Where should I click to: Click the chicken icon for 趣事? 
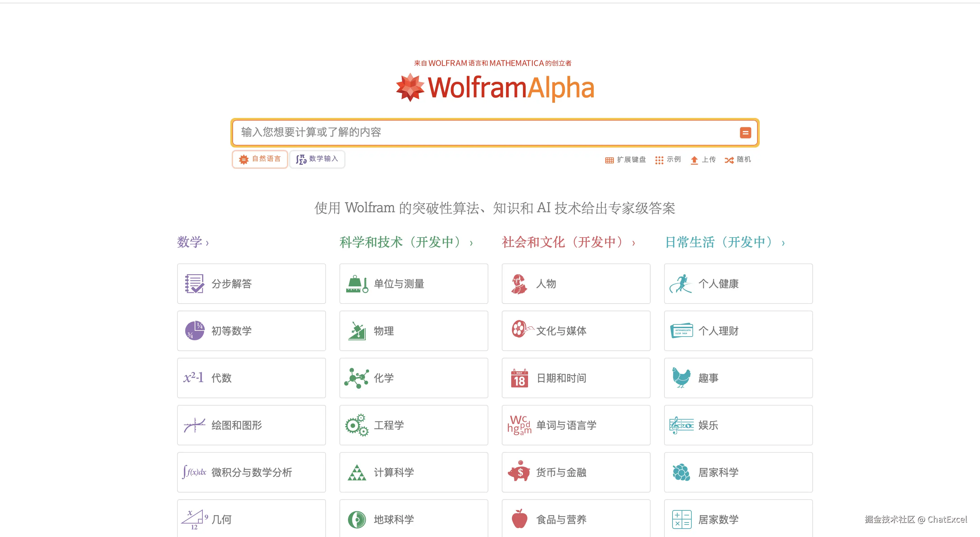(681, 378)
